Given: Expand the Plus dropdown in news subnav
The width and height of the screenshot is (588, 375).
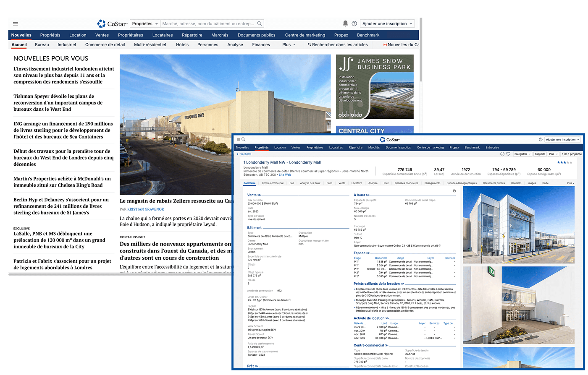Looking at the screenshot, I should [289, 44].
